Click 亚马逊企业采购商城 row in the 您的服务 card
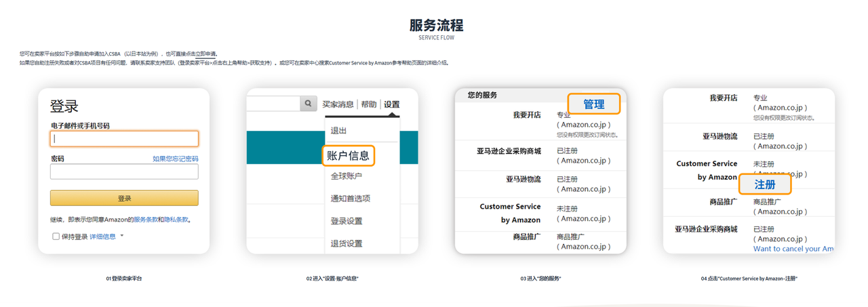Screen dimensions: 868x307 click(x=509, y=150)
